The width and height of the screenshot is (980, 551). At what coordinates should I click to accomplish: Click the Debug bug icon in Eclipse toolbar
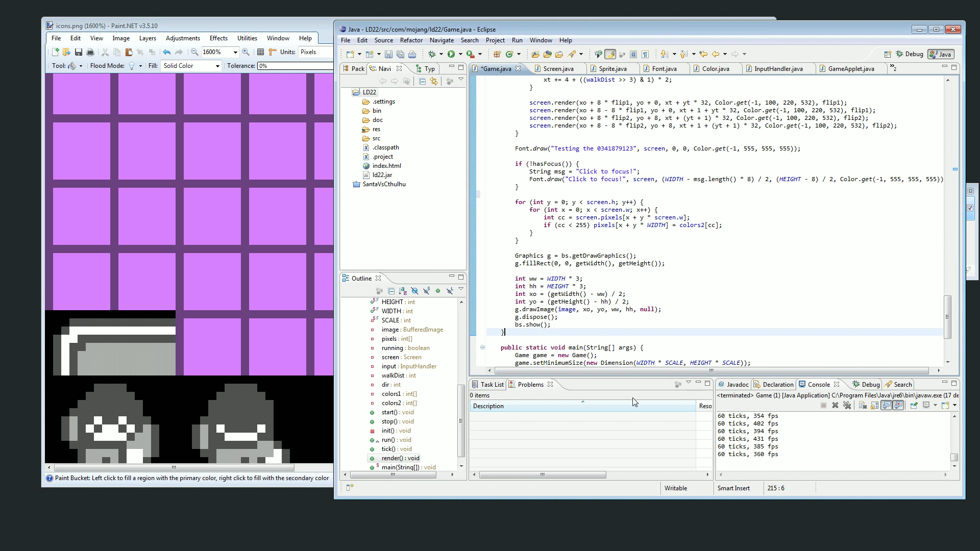pos(432,54)
